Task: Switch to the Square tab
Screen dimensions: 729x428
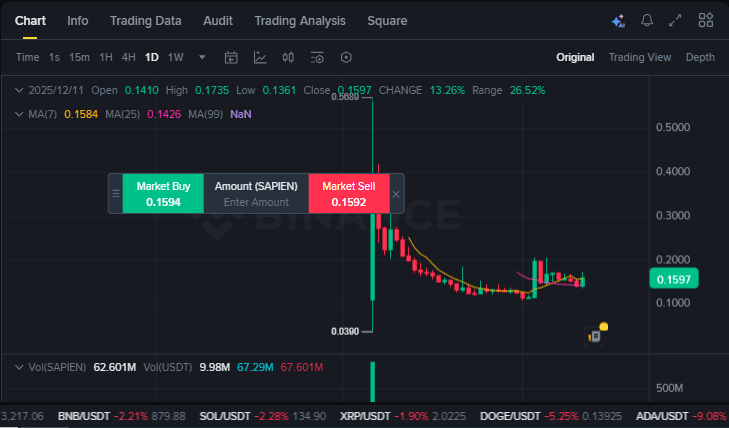Action: [387, 21]
